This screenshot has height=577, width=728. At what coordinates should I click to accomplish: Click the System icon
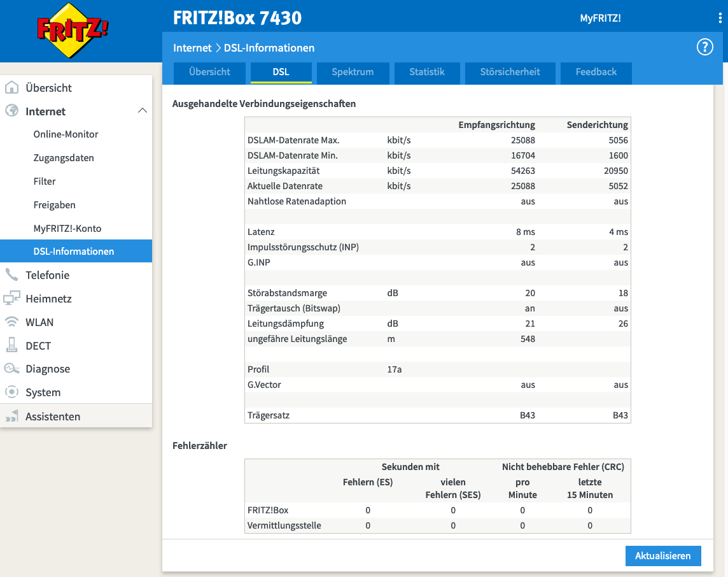click(11, 392)
